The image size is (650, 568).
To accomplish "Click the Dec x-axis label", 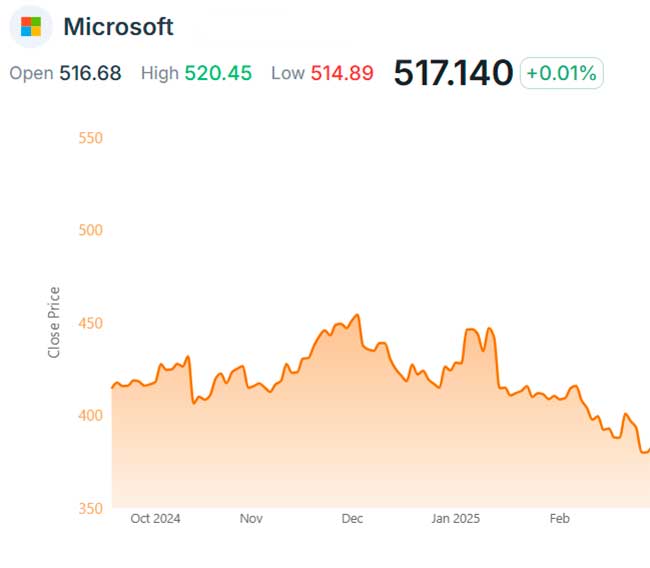I will pos(352,519).
